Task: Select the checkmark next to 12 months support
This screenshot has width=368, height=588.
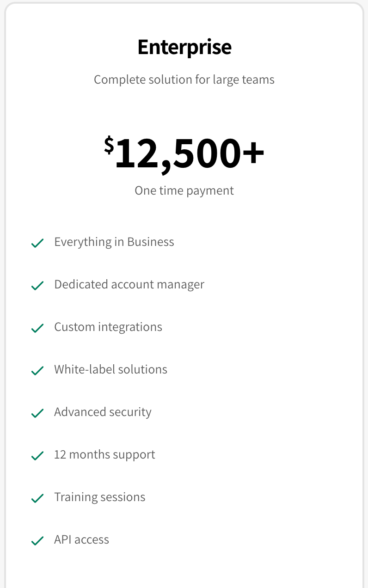Action: coord(37,456)
